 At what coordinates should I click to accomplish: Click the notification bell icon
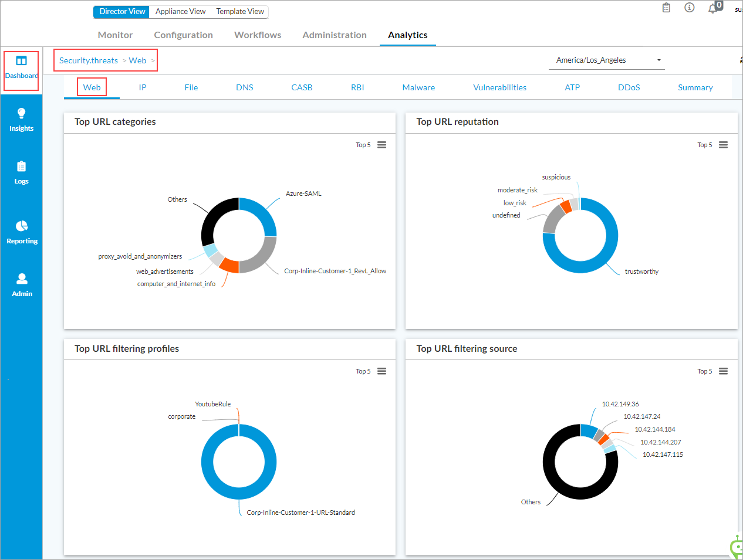point(712,8)
